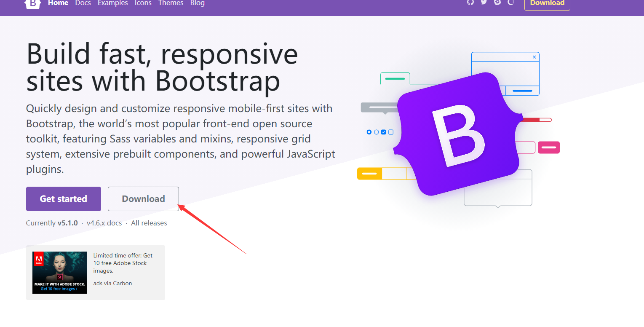644x327 pixels.
Task: Go to the Examples section
Action: pyautogui.click(x=112, y=3)
